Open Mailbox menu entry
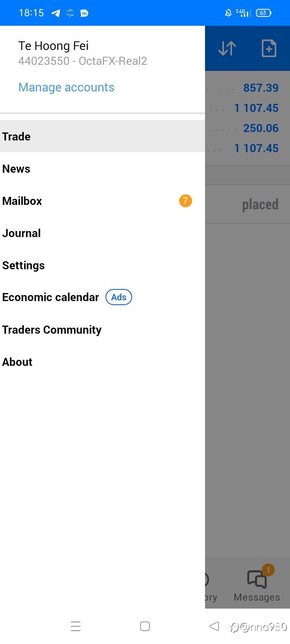Image resolution: width=290 pixels, height=644 pixels. coord(102,201)
